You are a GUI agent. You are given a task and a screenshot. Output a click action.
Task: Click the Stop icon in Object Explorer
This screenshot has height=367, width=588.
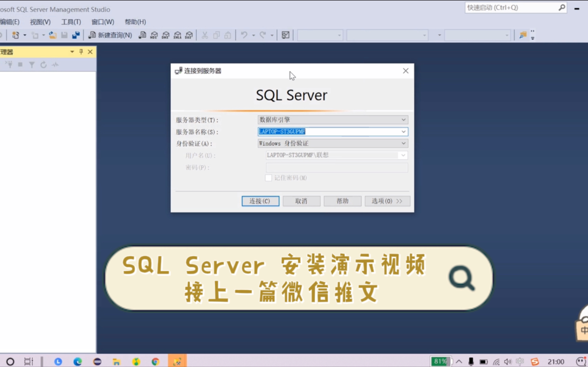click(20, 64)
